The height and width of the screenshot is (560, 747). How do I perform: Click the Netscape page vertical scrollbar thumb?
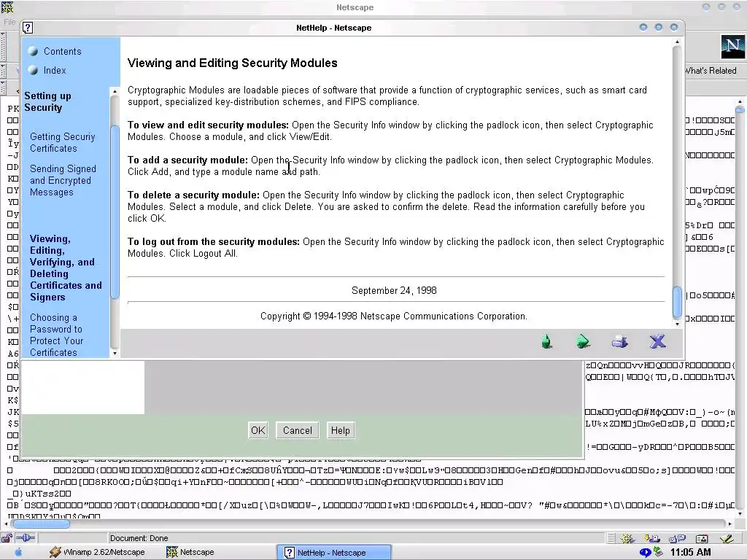tap(740, 110)
